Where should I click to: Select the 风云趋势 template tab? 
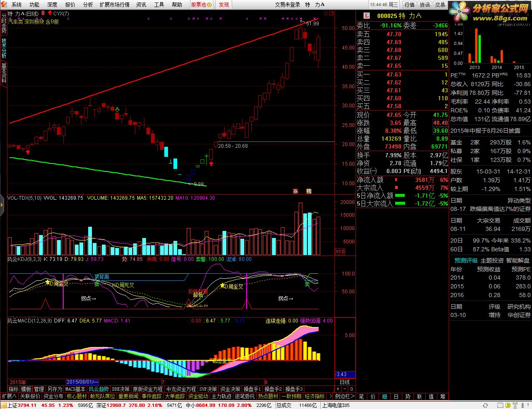[99, 389]
